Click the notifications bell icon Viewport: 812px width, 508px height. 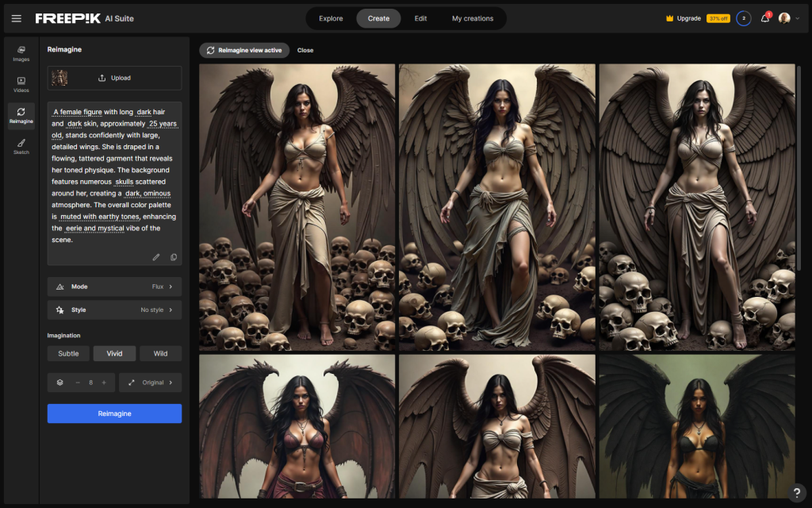764,18
